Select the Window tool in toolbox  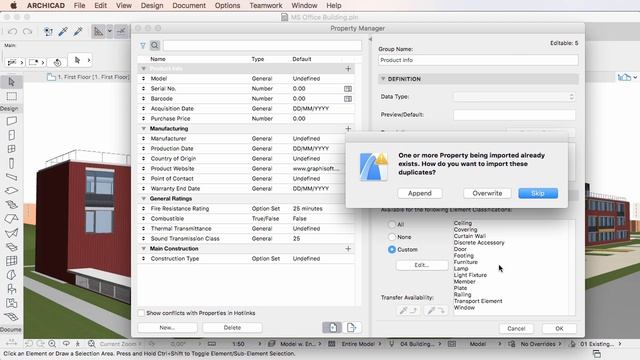tap(11, 149)
